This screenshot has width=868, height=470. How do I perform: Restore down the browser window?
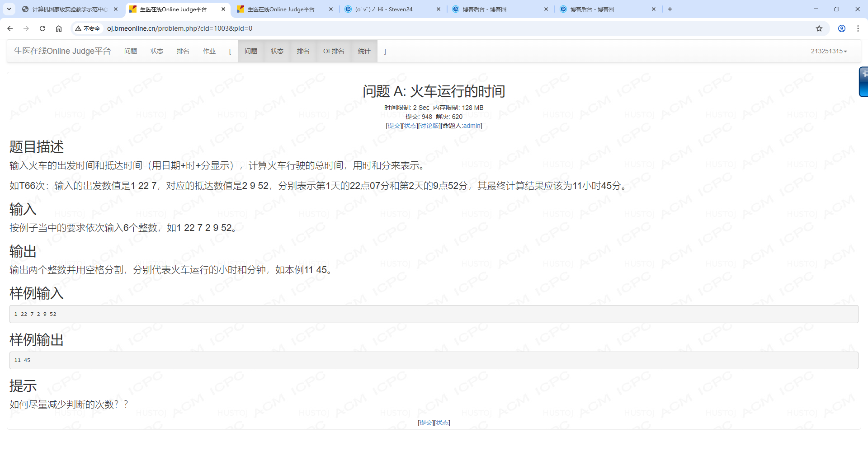(x=837, y=9)
